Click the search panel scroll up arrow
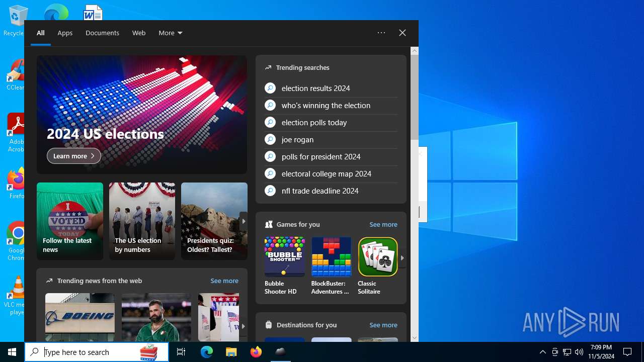The width and height of the screenshot is (644, 362). (x=415, y=51)
